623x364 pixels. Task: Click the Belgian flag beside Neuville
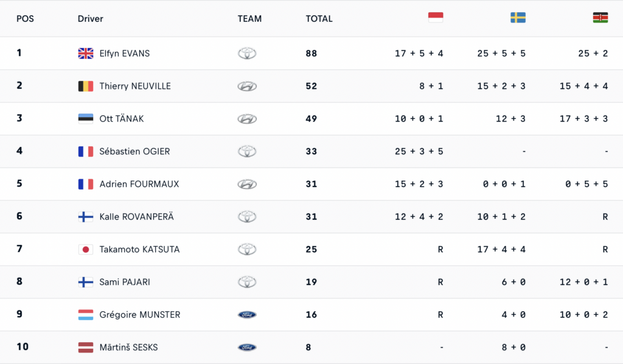(86, 86)
